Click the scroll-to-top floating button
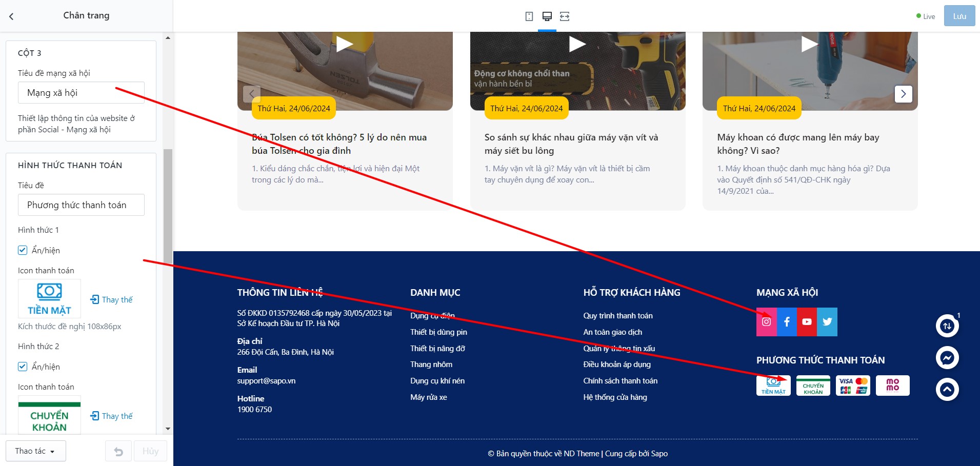This screenshot has height=466, width=980. 947,390
